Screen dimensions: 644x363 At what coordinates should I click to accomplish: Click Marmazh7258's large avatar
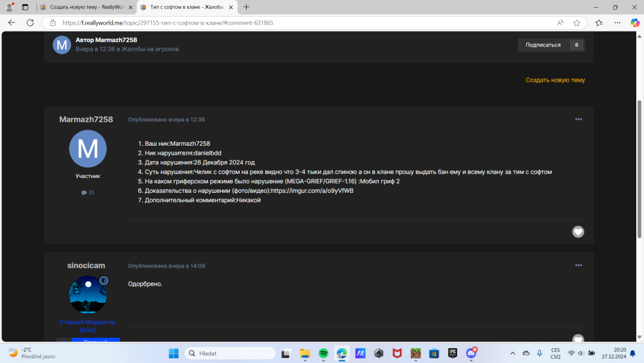coord(88,148)
